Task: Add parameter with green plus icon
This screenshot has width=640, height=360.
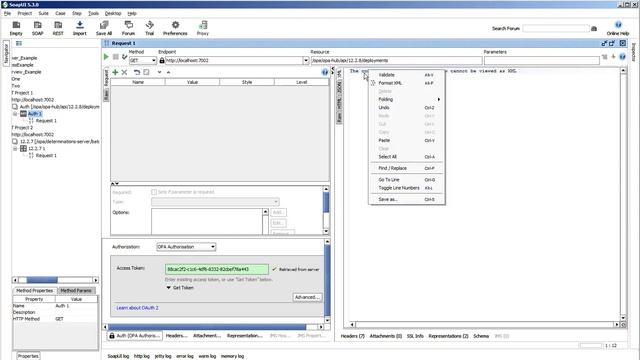Action: (115, 72)
